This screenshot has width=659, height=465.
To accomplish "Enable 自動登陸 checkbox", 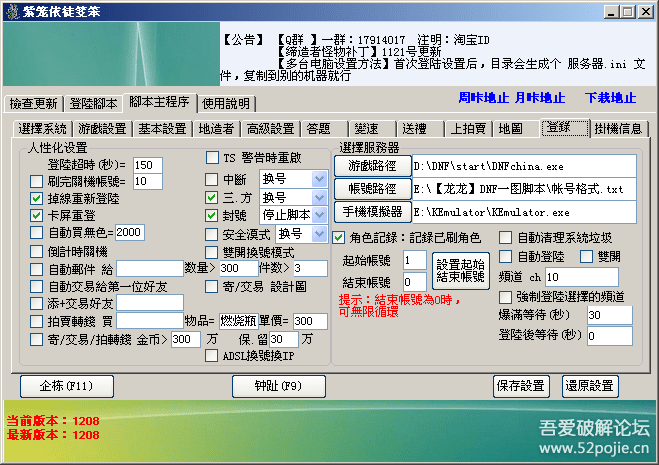I will click(505, 256).
